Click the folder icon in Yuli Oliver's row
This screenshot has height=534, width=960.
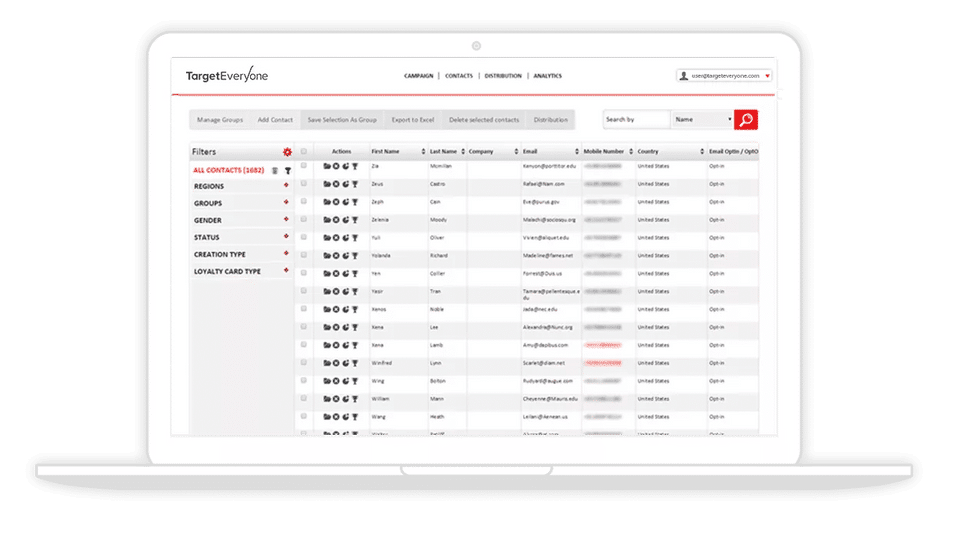tap(327, 238)
